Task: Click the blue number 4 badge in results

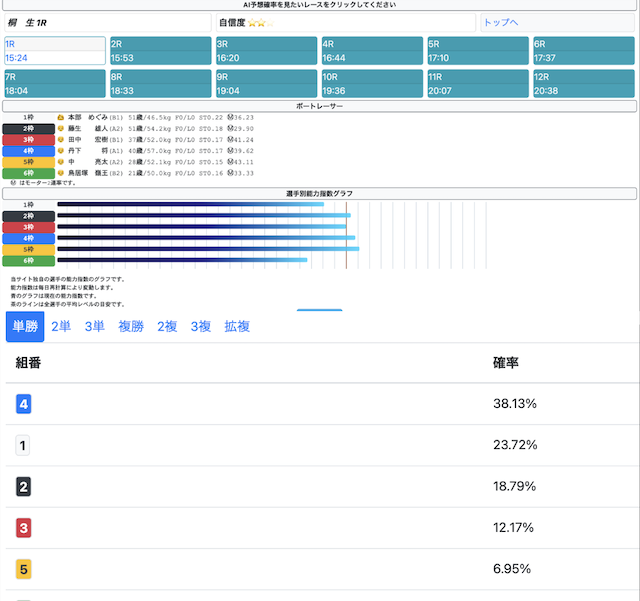Action: click(x=24, y=404)
